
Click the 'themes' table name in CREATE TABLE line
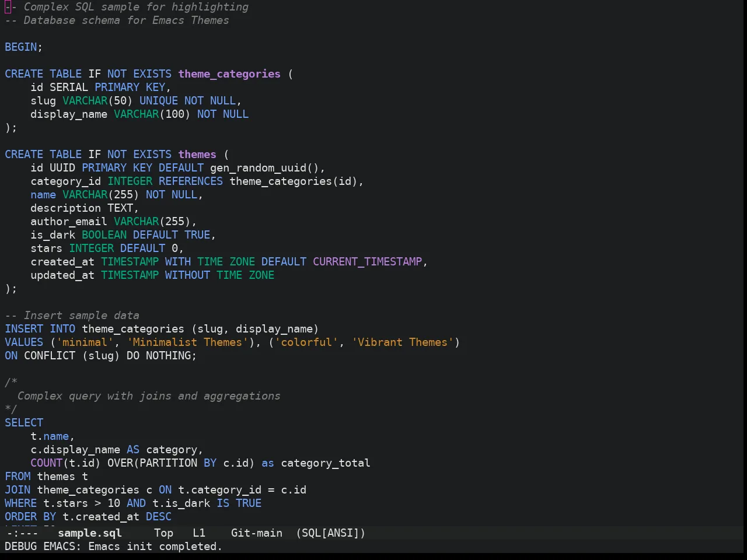(197, 154)
